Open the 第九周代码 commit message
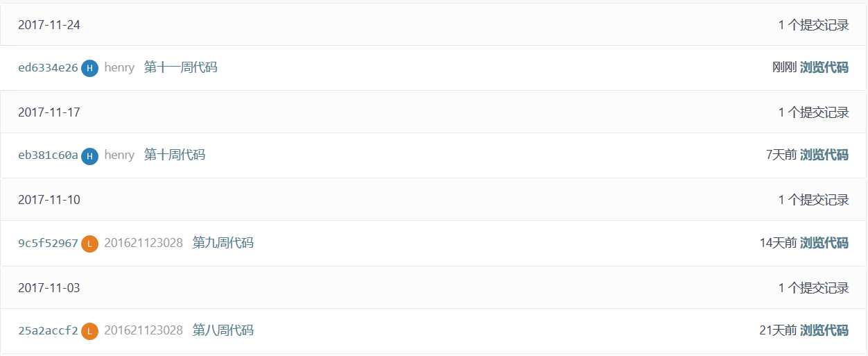Viewport: 868px width, 356px height. (x=223, y=244)
